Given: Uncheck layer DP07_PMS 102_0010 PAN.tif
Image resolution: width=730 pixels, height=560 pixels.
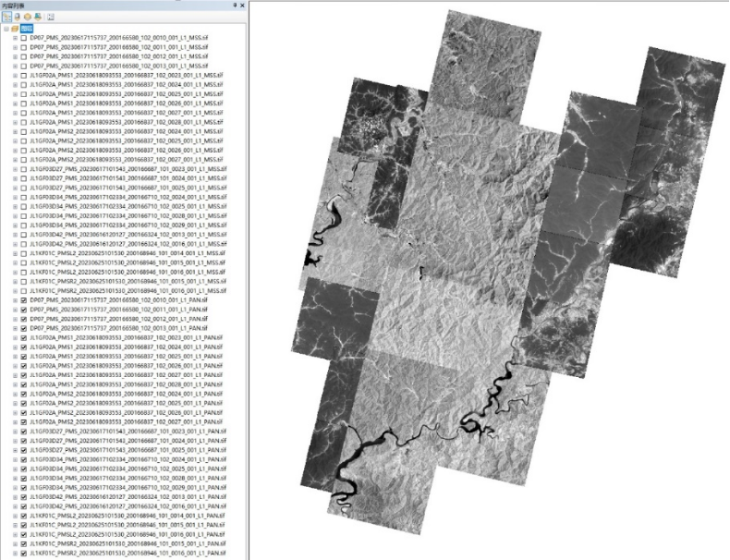Looking at the screenshot, I should click(24, 300).
